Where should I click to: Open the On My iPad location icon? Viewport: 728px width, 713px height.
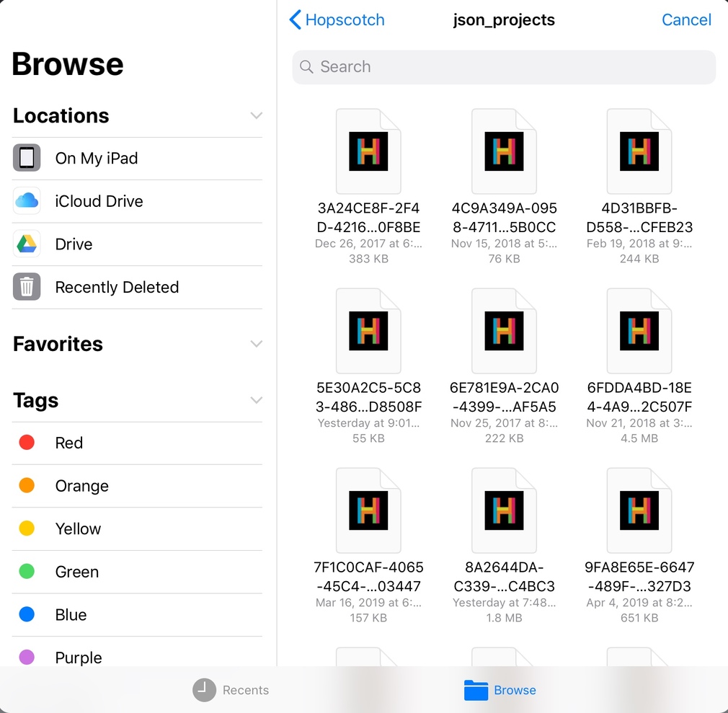[27, 158]
